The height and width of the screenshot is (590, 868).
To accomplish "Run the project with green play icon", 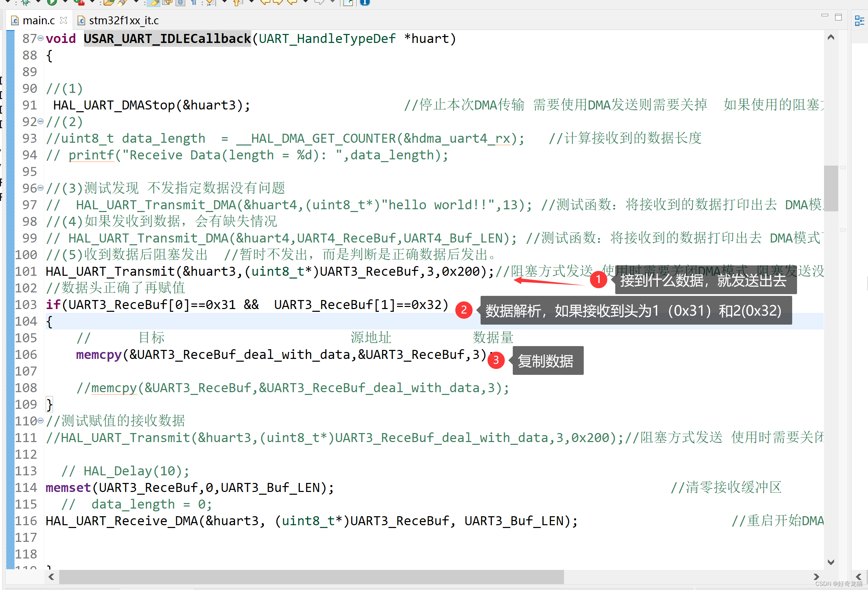I will [52, 2].
